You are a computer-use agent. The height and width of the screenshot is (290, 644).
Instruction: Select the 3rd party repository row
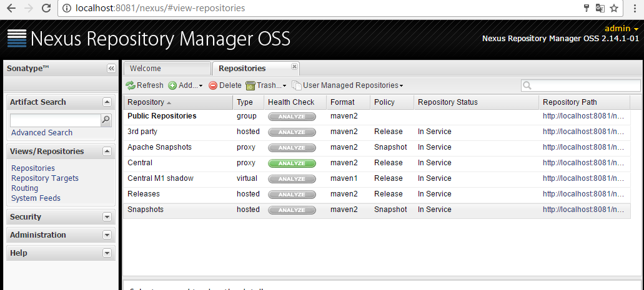coord(377,132)
